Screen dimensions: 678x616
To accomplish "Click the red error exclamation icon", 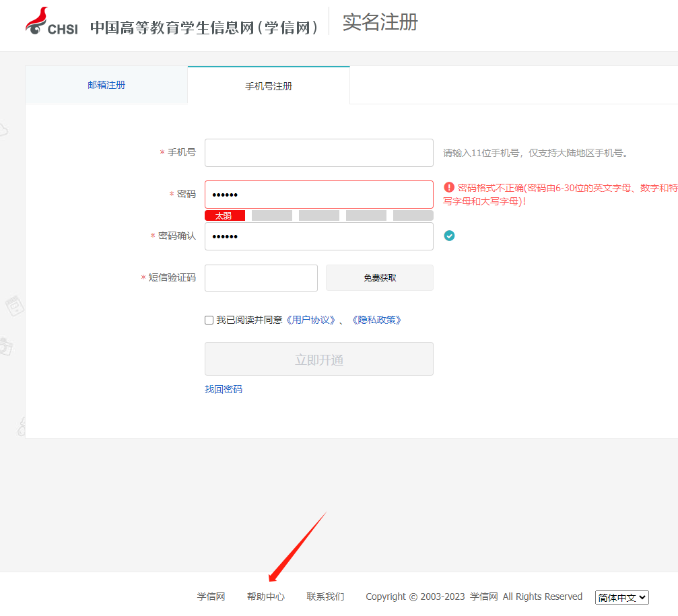I will click(x=449, y=188).
